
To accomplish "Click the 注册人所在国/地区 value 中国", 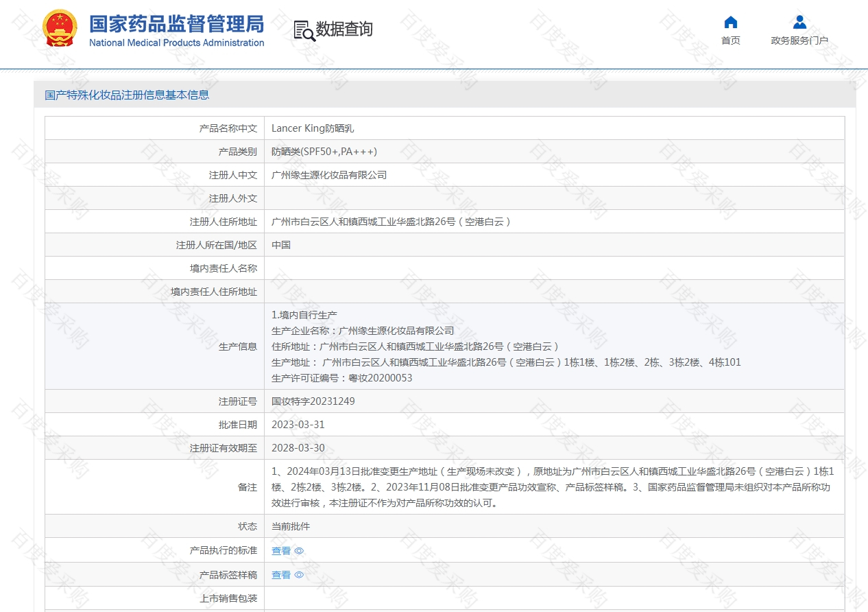I will click(x=281, y=245).
